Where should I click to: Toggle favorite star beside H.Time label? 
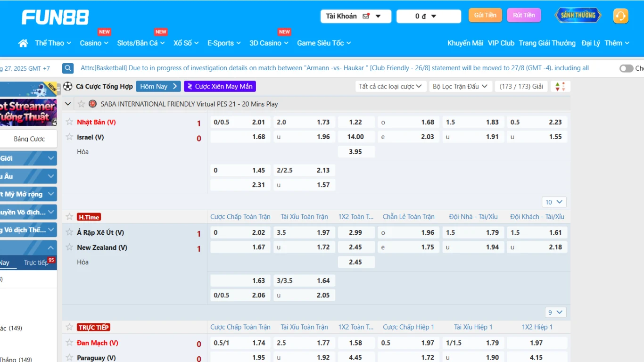[x=69, y=217]
